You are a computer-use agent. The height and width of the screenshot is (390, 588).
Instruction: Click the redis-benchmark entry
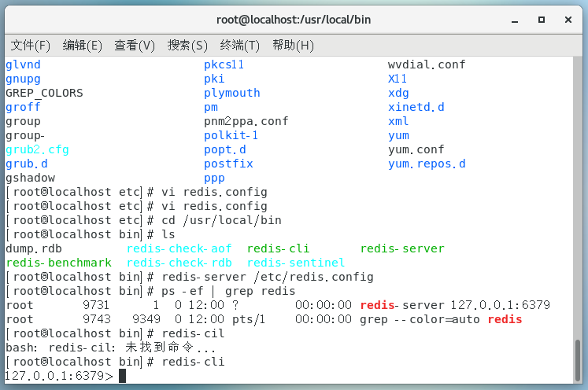tap(59, 263)
